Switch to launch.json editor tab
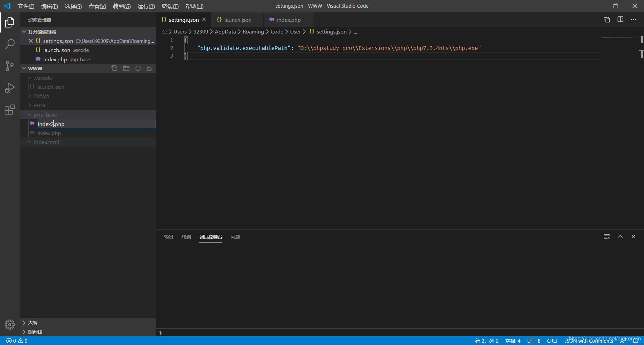 click(237, 20)
